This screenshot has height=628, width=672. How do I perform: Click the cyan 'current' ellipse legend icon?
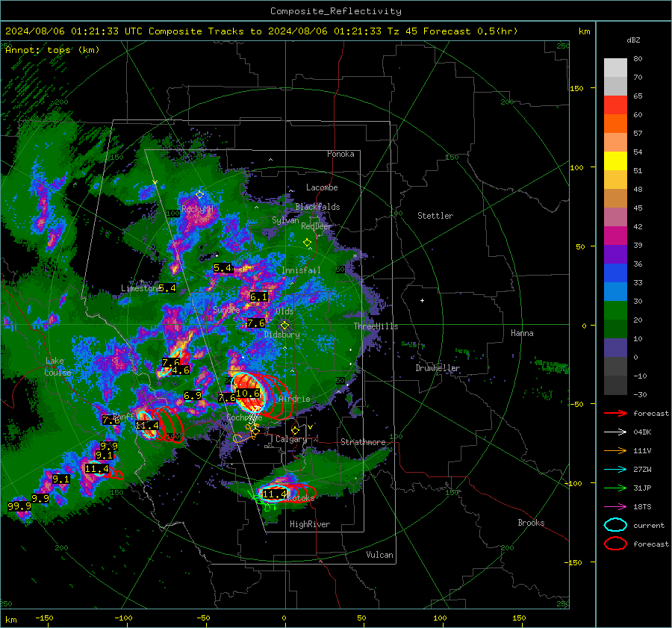pyautogui.click(x=615, y=525)
